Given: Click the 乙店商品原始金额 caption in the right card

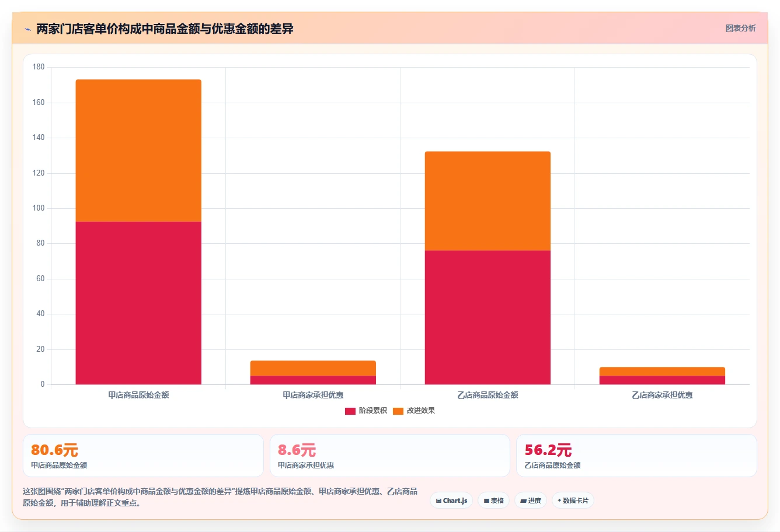Looking at the screenshot, I should click(x=552, y=466).
